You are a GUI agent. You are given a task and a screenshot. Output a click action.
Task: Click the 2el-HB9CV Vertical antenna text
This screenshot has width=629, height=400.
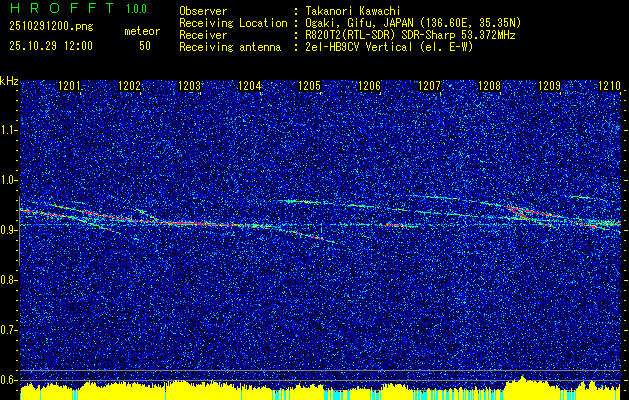[x=389, y=47]
